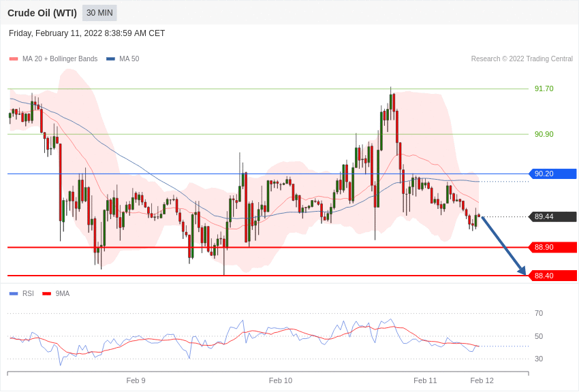579x392 pixels.
Task: Click the RSI 30 level label
Action: [x=539, y=359]
